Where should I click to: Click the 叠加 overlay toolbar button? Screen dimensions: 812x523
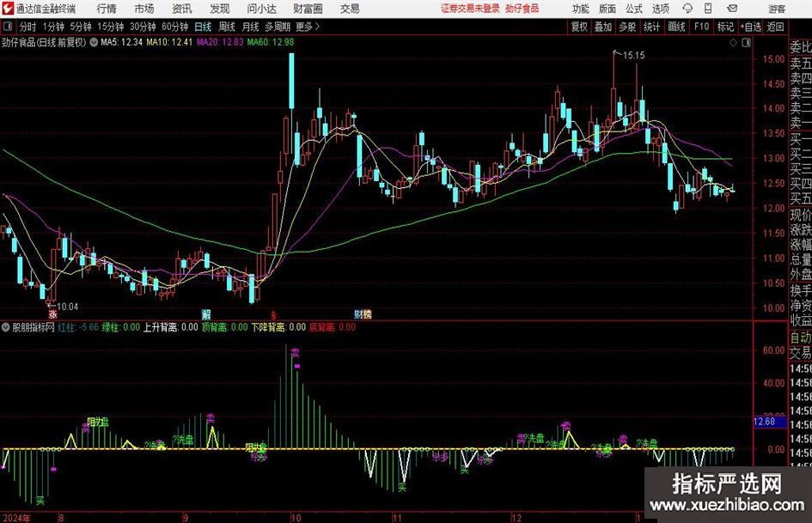point(603,27)
